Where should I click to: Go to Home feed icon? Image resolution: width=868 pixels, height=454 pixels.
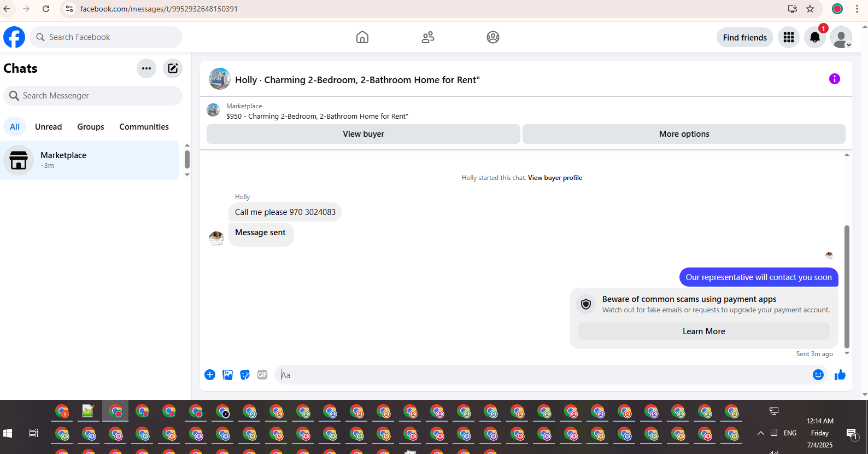362,37
